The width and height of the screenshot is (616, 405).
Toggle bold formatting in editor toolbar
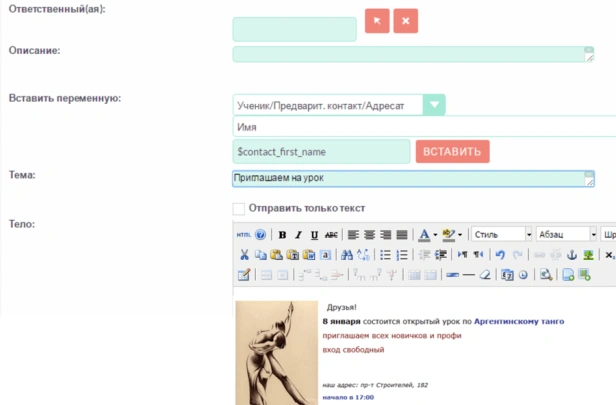click(282, 235)
